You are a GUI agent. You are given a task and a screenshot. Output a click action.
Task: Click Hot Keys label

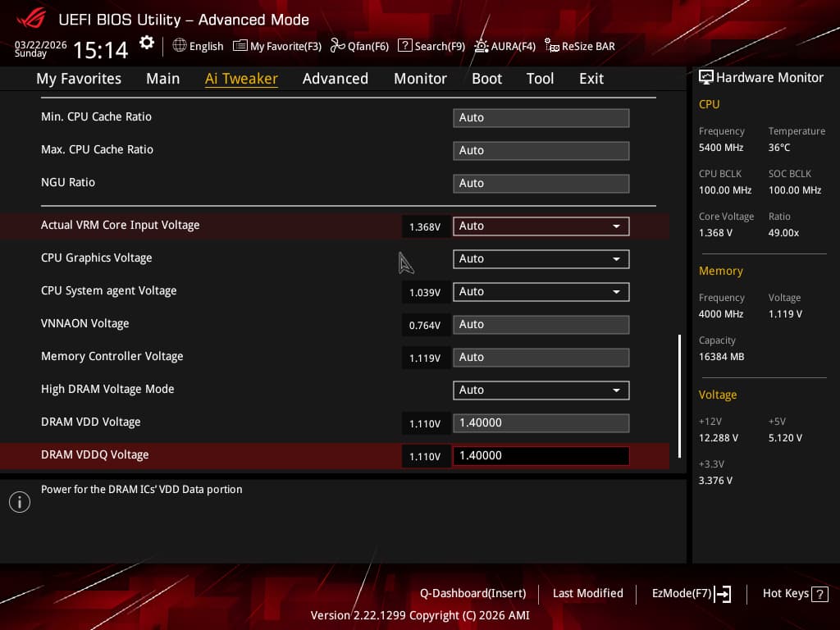tap(785, 594)
